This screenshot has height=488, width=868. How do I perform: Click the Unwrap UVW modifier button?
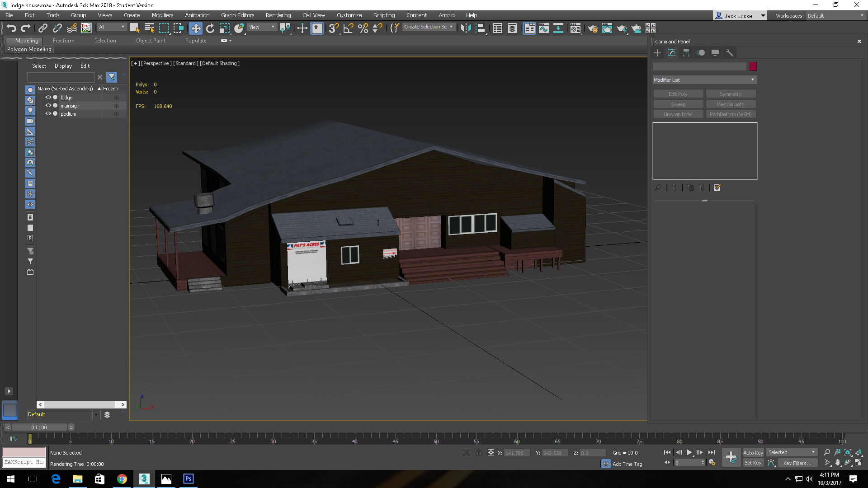[x=678, y=114]
